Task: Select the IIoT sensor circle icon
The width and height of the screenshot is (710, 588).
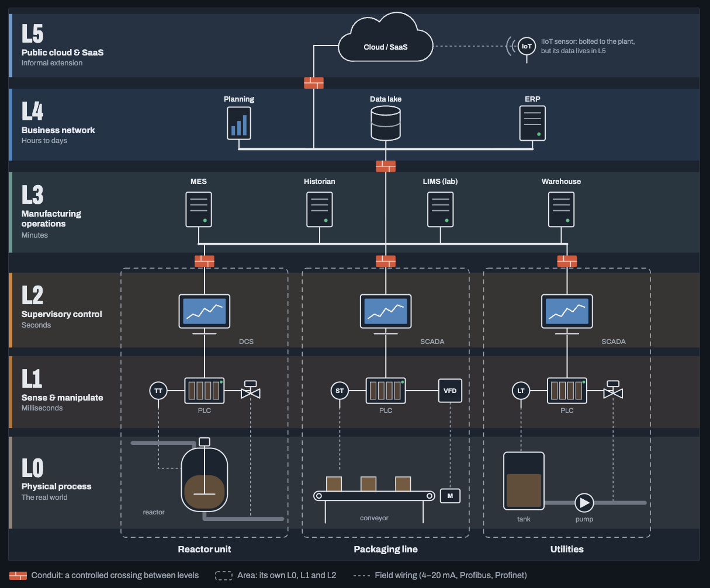Action: pos(527,46)
